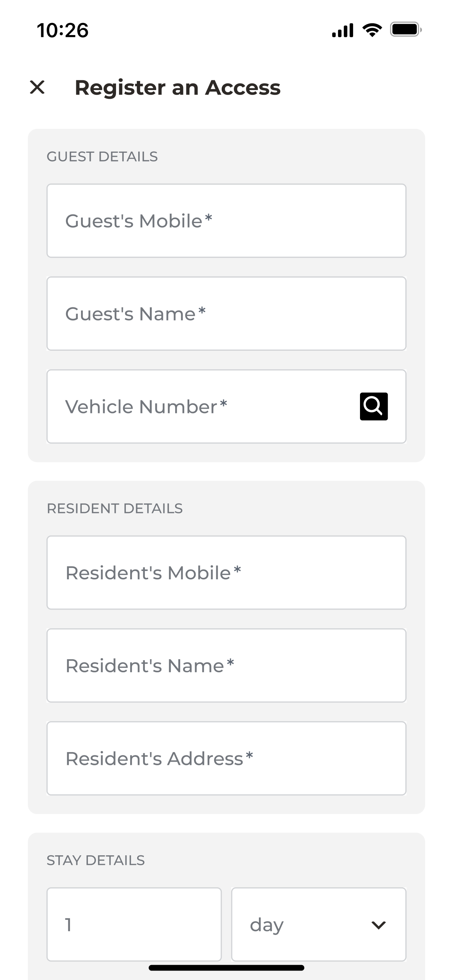
Task: Tap the cellular signal bars icon
Action: click(x=342, y=30)
